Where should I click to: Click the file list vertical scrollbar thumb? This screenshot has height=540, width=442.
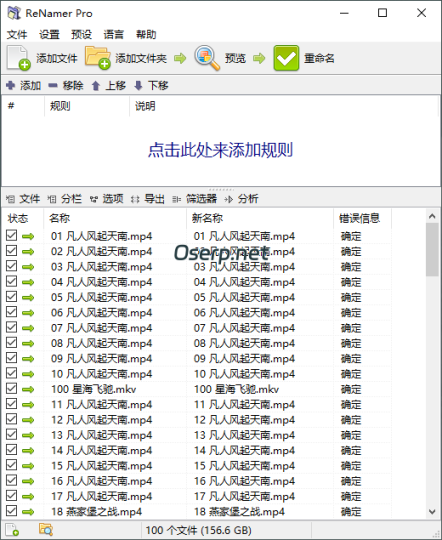432,250
